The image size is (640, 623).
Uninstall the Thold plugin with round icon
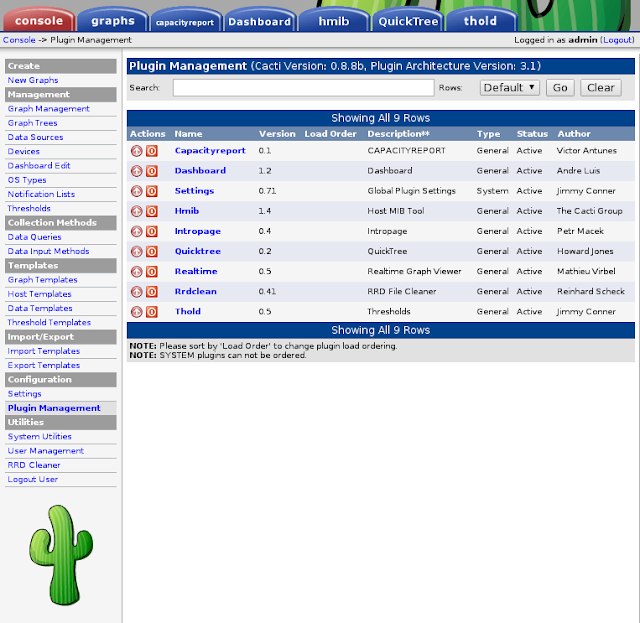pyautogui.click(x=136, y=312)
